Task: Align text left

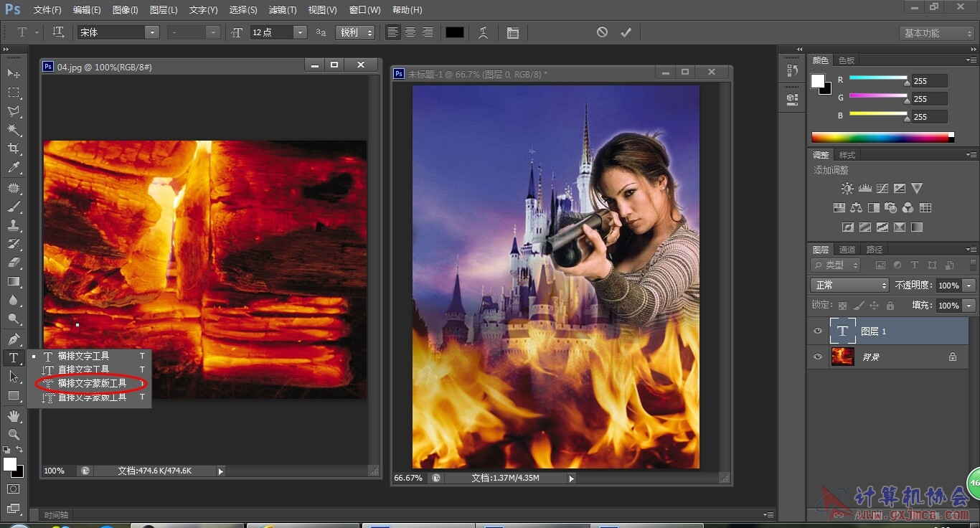Action: point(393,32)
